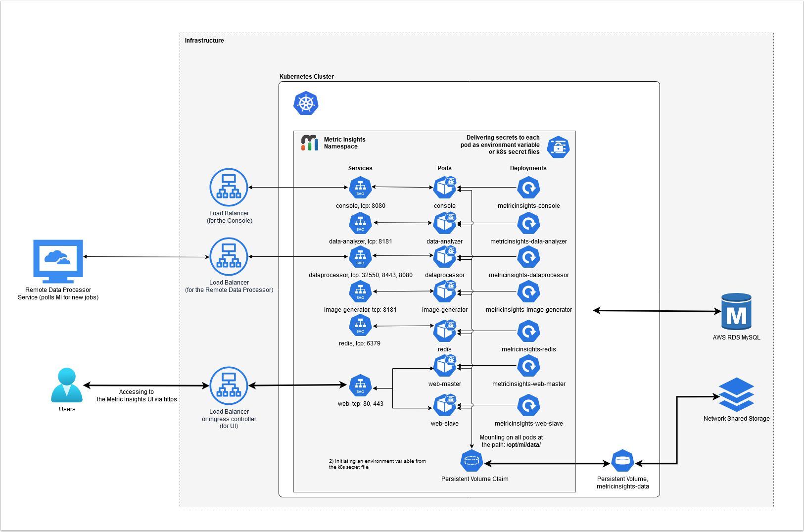Click the 'metricinsights-redis' deployment label
The width and height of the screenshot is (804, 532).
[x=529, y=349]
